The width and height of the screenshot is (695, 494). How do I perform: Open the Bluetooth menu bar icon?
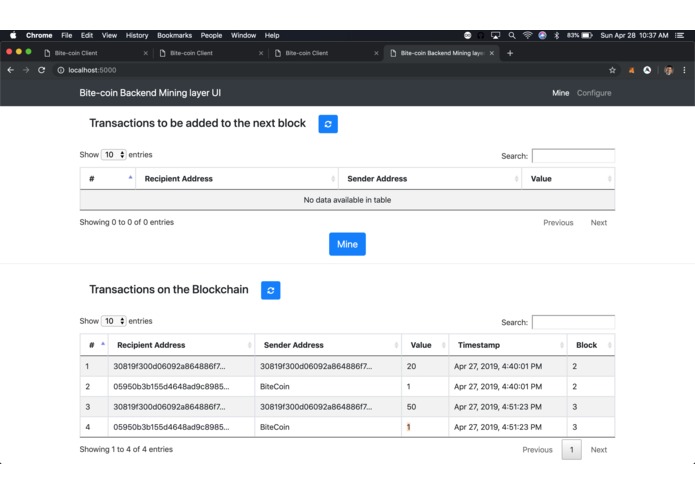click(557, 35)
